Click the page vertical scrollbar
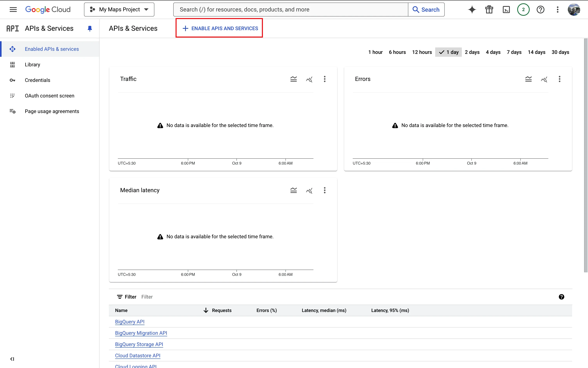 coord(586,155)
